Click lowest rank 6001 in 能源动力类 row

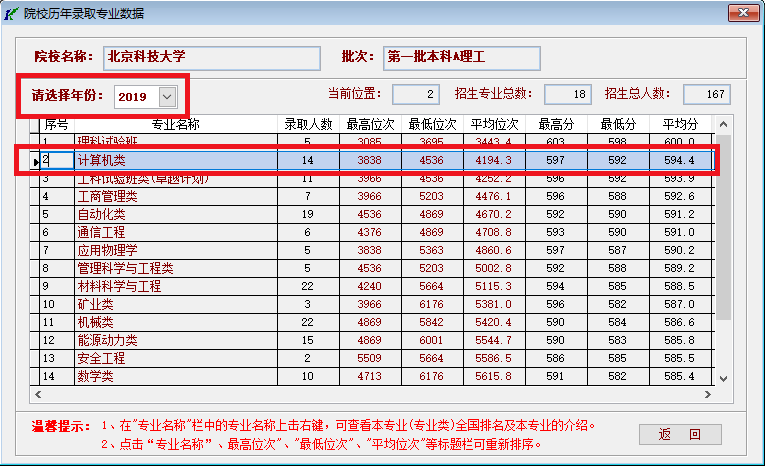pos(432,341)
